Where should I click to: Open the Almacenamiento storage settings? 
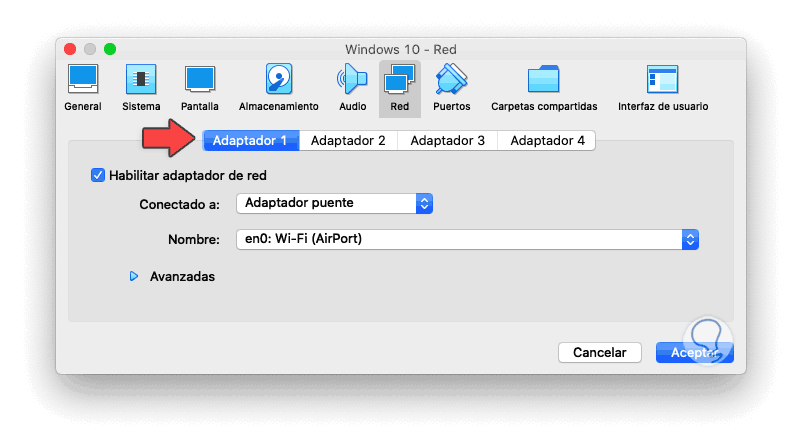pyautogui.click(x=279, y=88)
